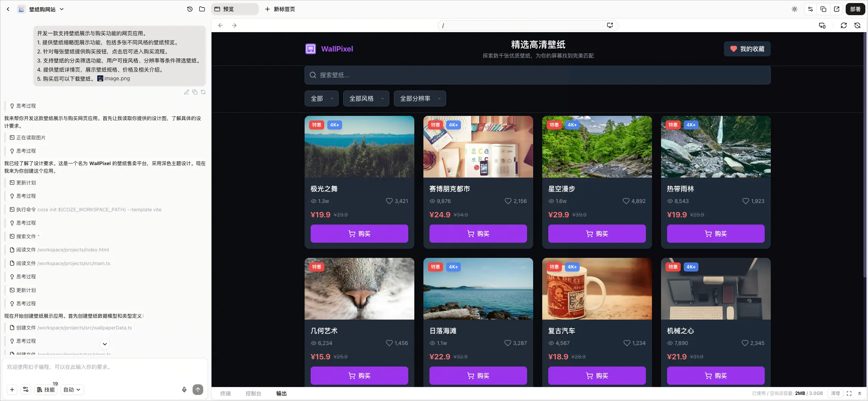The width and height of the screenshot is (868, 401).
Task: Refresh the preview page
Action: (x=844, y=25)
